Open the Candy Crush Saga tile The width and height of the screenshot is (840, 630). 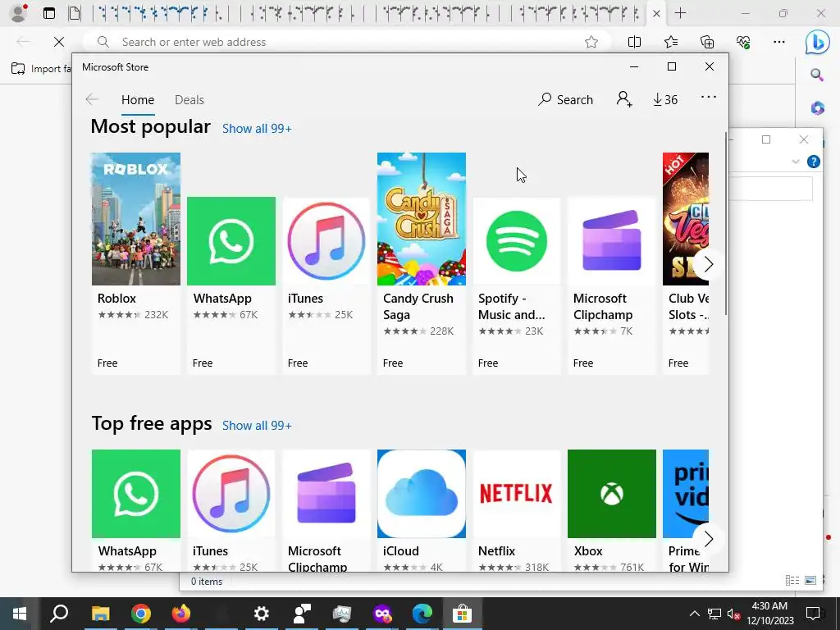tap(422, 263)
